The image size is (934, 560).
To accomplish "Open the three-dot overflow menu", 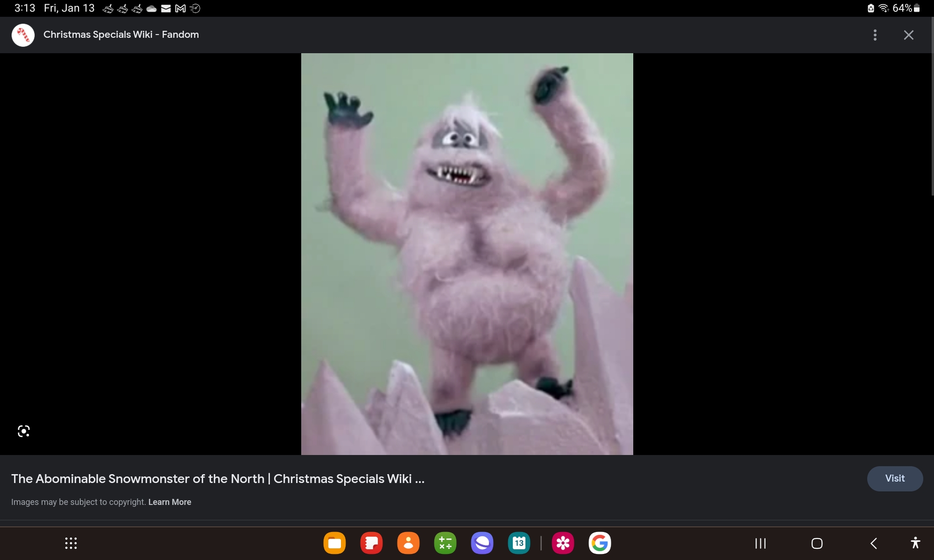I will pyautogui.click(x=875, y=35).
